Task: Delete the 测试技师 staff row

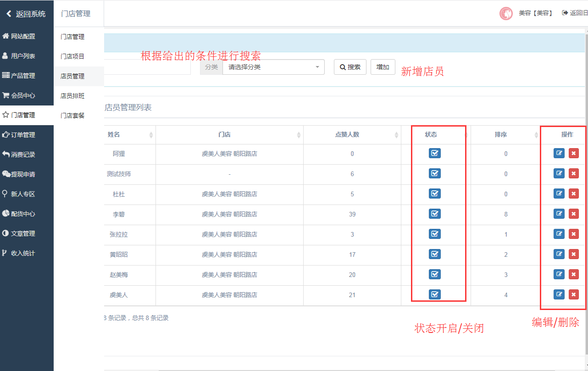Action: [573, 173]
